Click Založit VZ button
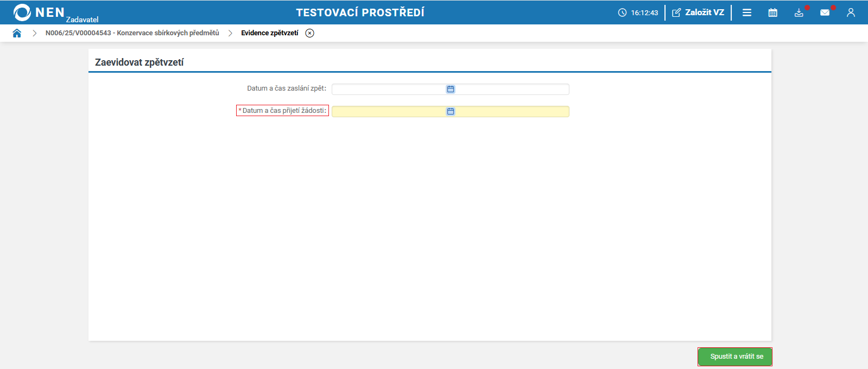Image resolution: width=868 pixels, height=369 pixels. pyautogui.click(x=698, y=12)
